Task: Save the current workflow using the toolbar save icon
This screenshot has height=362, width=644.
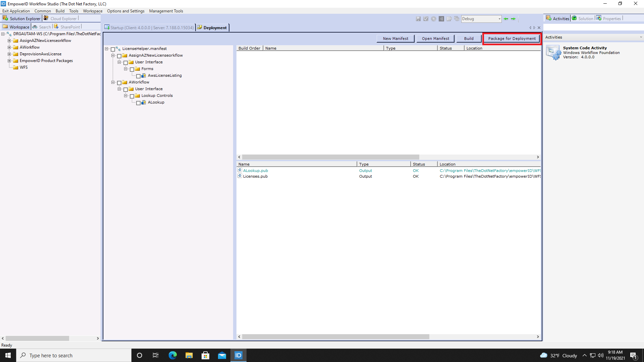Action: point(418,19)
